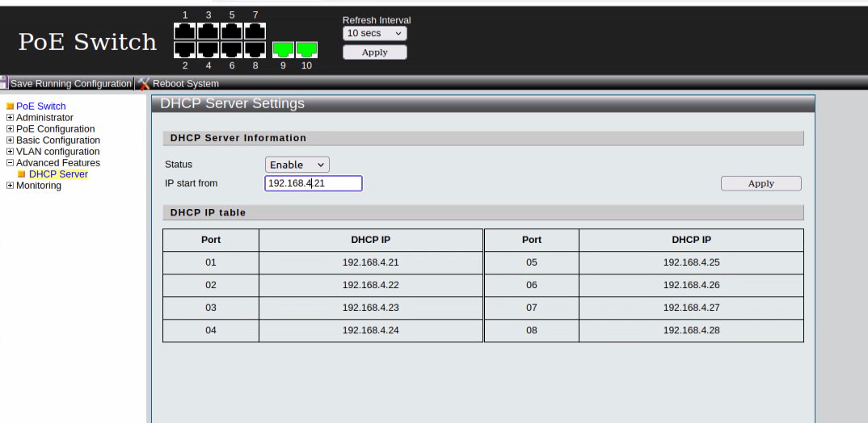Image resolution: width=868 pixels, height=423 pixels.
Task: Click the Reboot System tools icon
Action: point(144,83)
